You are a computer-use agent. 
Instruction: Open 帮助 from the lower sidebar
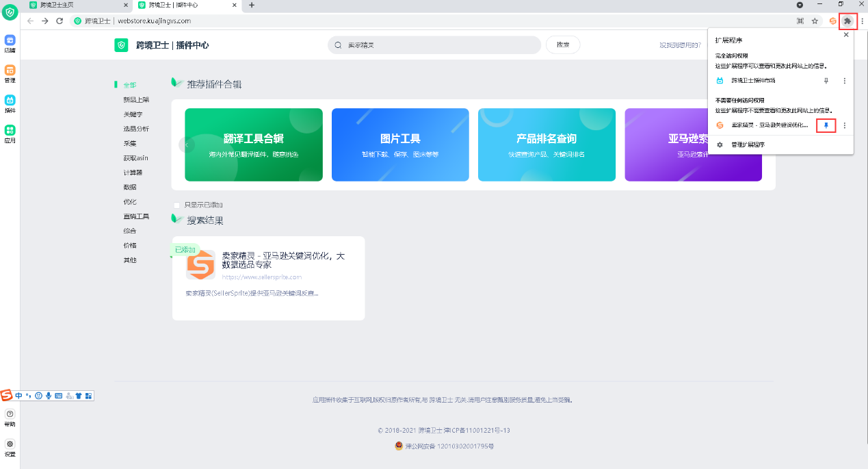point(9,417)
